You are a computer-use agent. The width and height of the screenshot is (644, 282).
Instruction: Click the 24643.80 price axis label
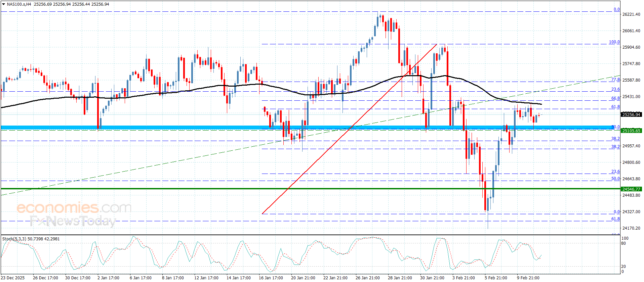point(631,179)
